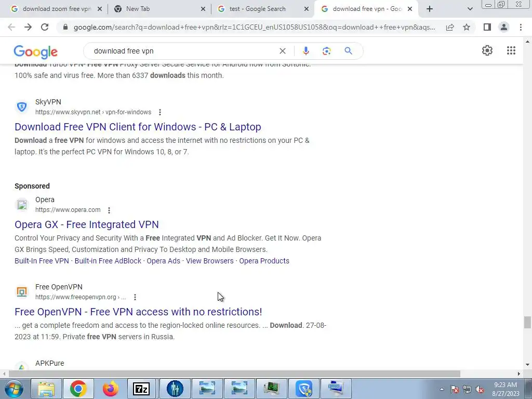Click the site lock icon in address bar
Viewport: 532px width, 399px height.
click(x=65, y=27)
